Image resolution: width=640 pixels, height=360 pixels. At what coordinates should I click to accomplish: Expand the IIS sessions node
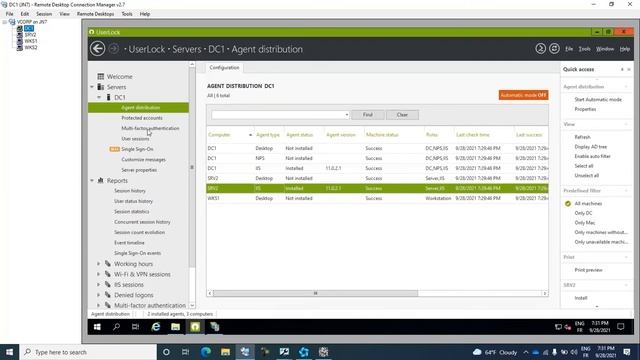tap(98, 284)
